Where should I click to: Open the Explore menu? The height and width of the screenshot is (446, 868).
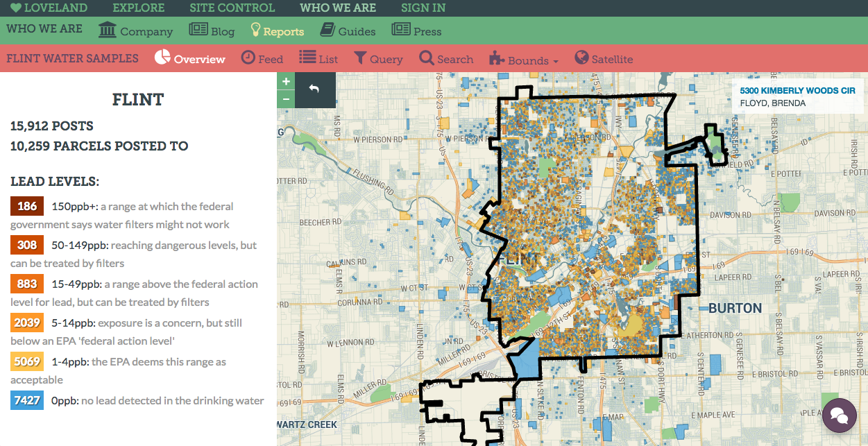coord(138,8)
